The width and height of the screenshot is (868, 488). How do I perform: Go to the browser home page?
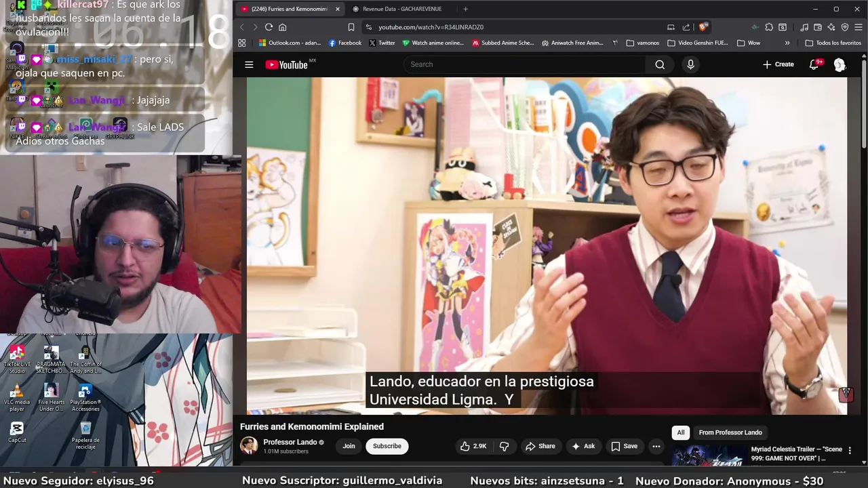pyautogui.click(x=283, y=27)
